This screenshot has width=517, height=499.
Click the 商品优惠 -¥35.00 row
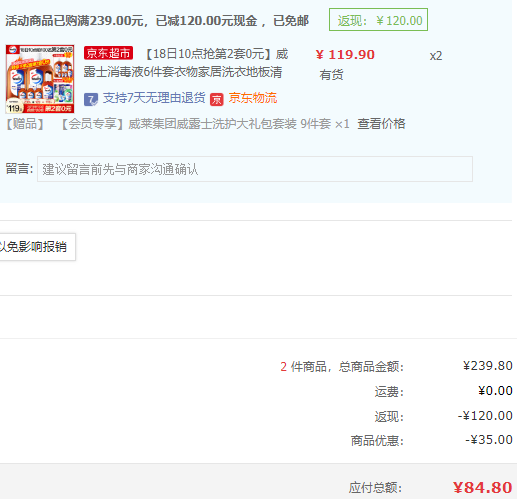coord(431,440)
